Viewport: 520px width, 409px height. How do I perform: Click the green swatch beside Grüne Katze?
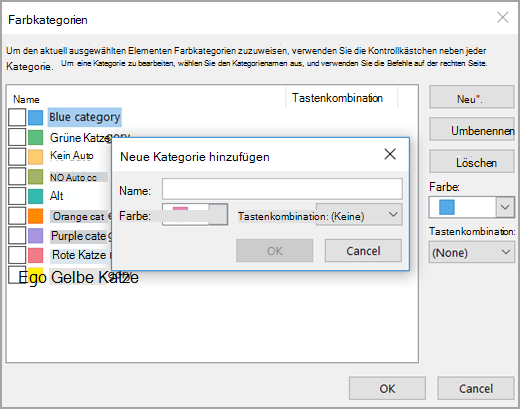click(x=36, y=137)
